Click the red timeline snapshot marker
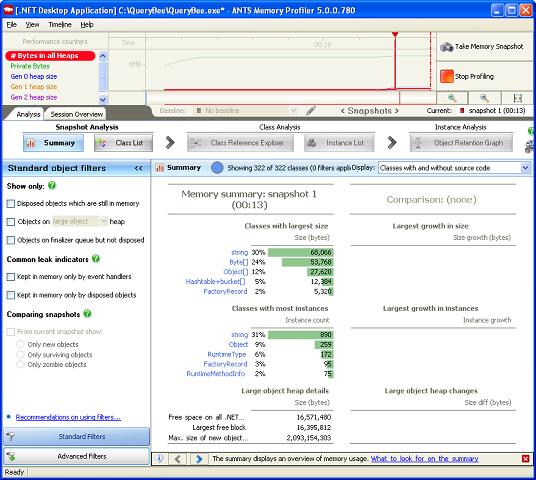The width and height of the screenshot is (536, 480). [395, 35]
